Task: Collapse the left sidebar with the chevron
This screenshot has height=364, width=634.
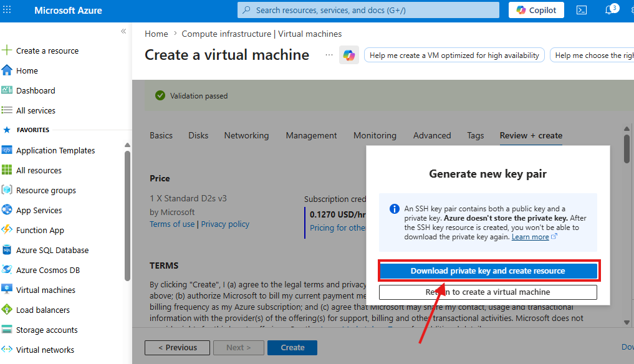Action: tap(123, 31)
